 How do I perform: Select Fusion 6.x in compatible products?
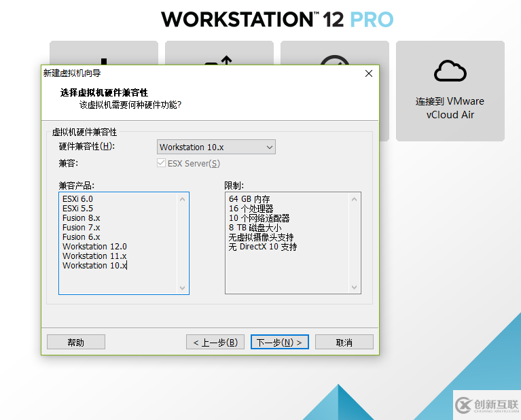pyautogui.click(x=81, y=237)
